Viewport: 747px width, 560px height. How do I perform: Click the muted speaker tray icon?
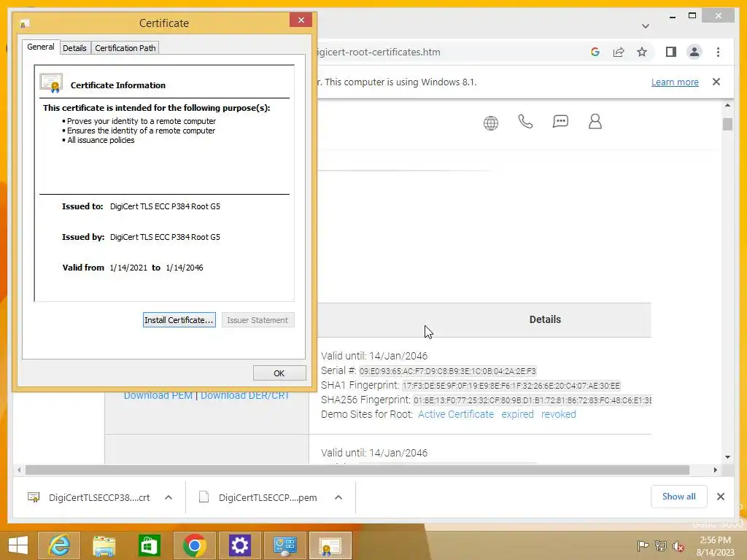pos(678,546)
